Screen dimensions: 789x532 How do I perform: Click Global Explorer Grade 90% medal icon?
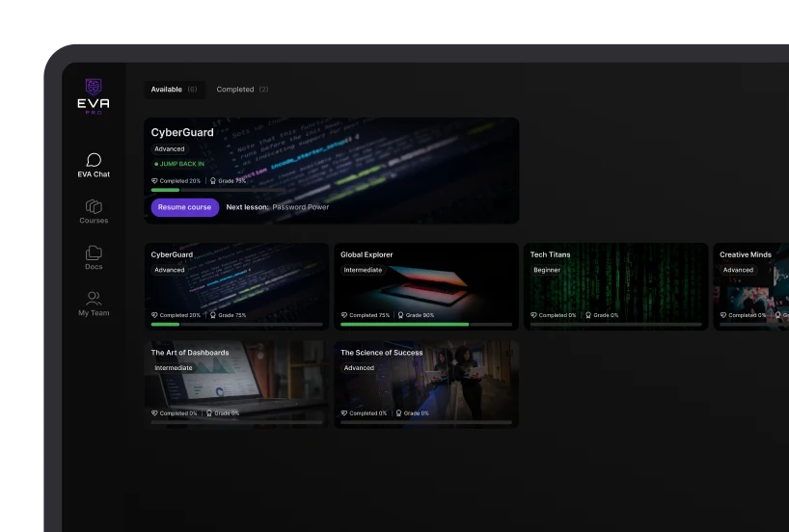[400, 315]
